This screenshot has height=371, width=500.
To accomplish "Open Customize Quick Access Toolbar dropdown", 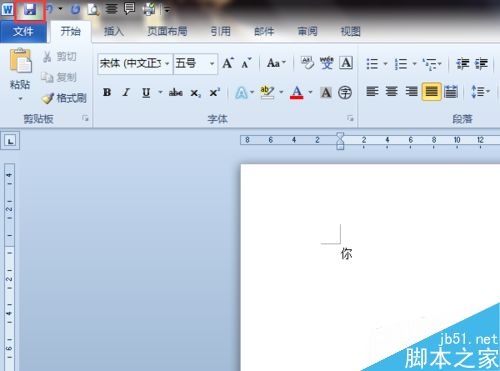I will [167, 10].
